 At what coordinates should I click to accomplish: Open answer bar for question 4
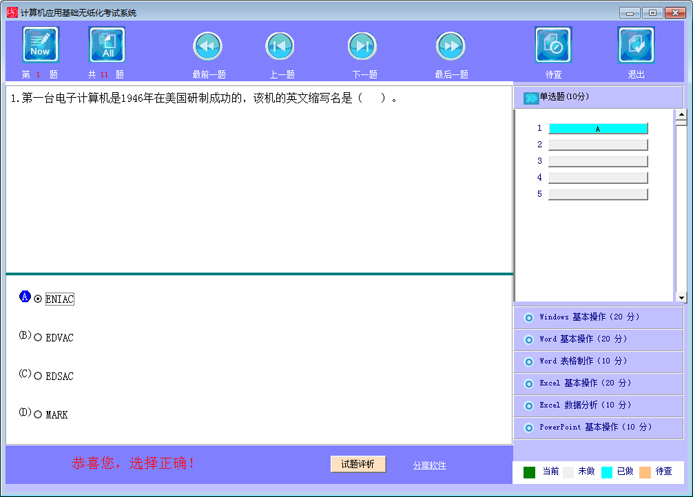click(x=598, y=178)
